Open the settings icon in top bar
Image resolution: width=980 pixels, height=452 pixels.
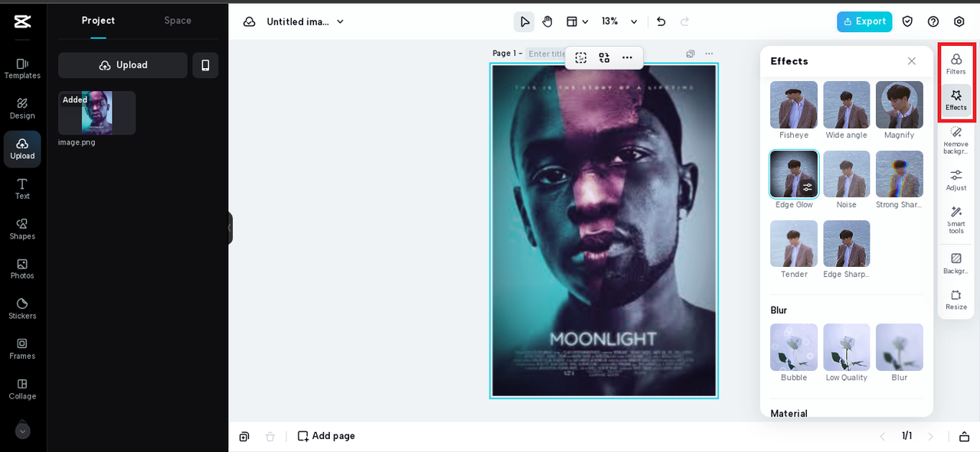click(x=959, y=21)
